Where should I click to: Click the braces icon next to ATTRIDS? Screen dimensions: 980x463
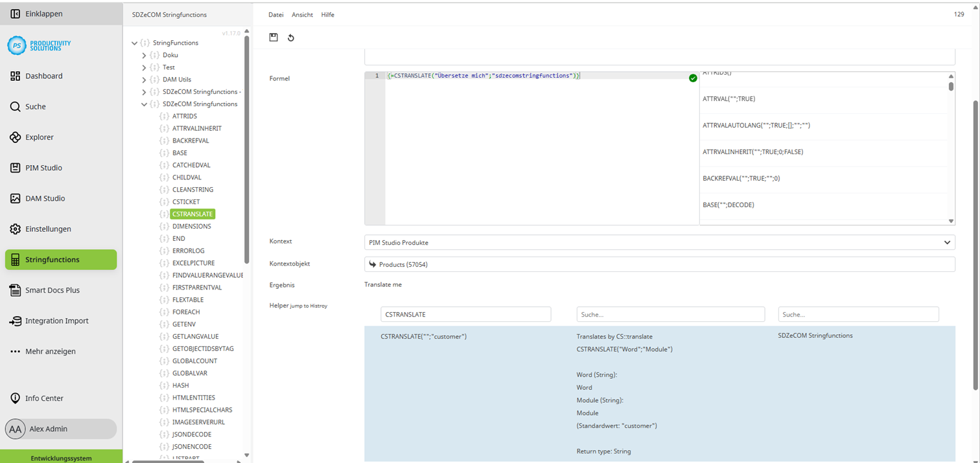click(x=164, y=117)
